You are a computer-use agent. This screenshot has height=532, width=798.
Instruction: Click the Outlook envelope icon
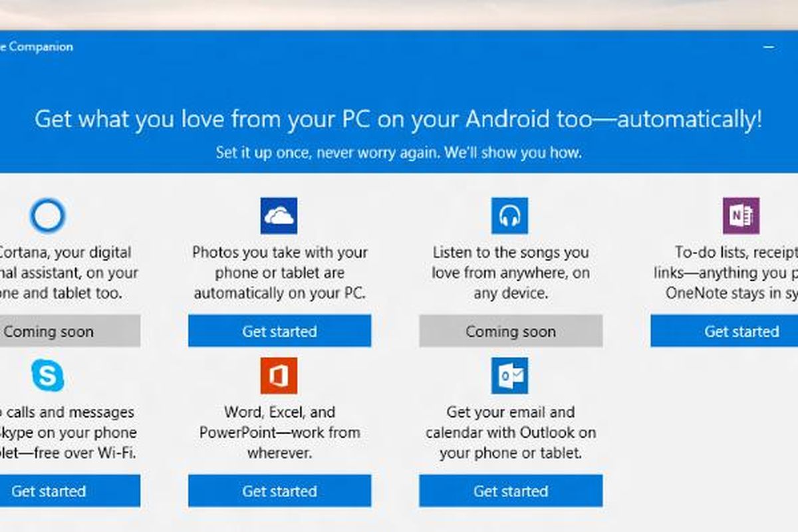509,376
